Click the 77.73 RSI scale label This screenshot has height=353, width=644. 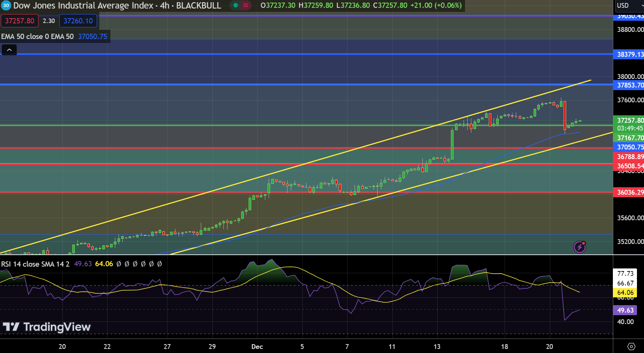pos(625,274)
